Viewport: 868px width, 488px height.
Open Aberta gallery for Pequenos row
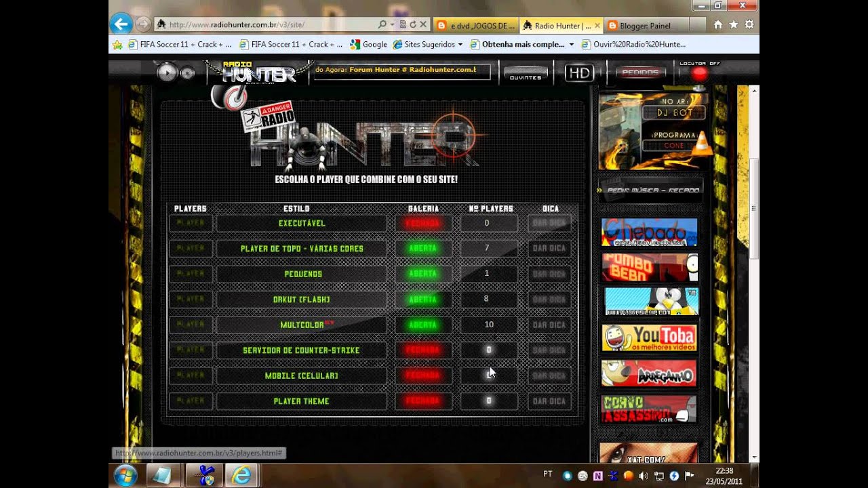[423, 274]
